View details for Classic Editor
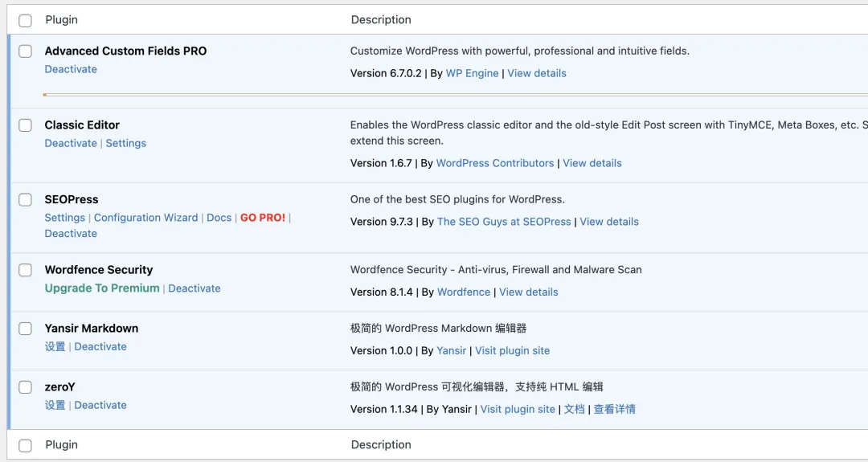The width and height of the screenshot is (868, 462). tap(592, 163)
